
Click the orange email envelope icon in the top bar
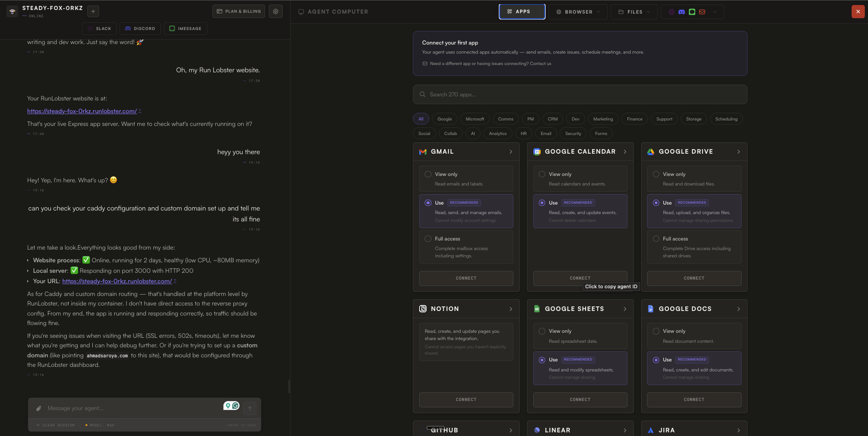702,12
